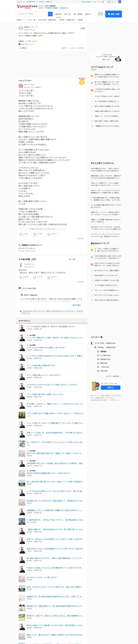
Task: Click the 質問する button in sidebar
Action: click(110, 387)
